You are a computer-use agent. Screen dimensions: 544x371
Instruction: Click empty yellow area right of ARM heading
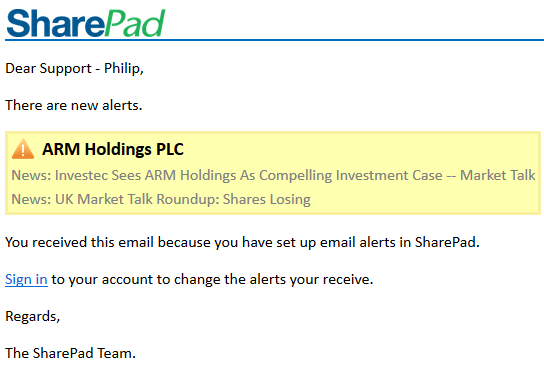point(361,149)
